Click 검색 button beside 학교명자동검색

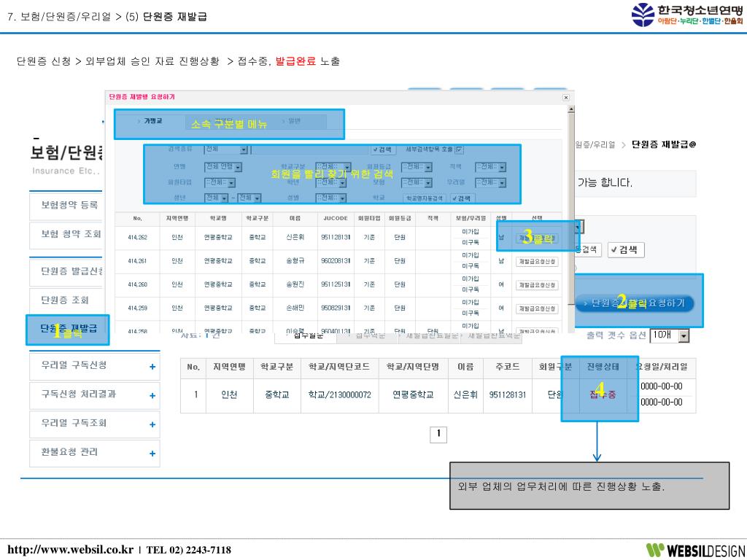coord(461,198)
